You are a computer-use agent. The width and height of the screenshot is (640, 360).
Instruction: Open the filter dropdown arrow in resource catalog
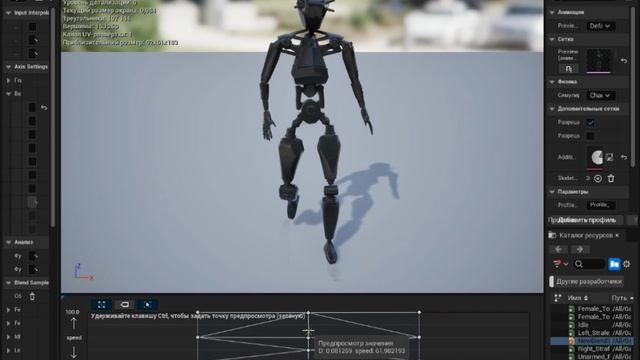coord(566,264)
